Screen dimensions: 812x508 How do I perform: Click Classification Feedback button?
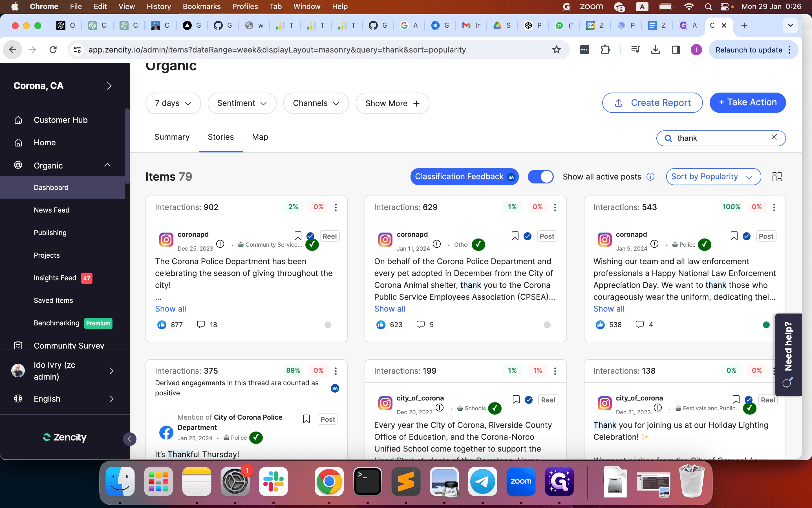(464, 177)
